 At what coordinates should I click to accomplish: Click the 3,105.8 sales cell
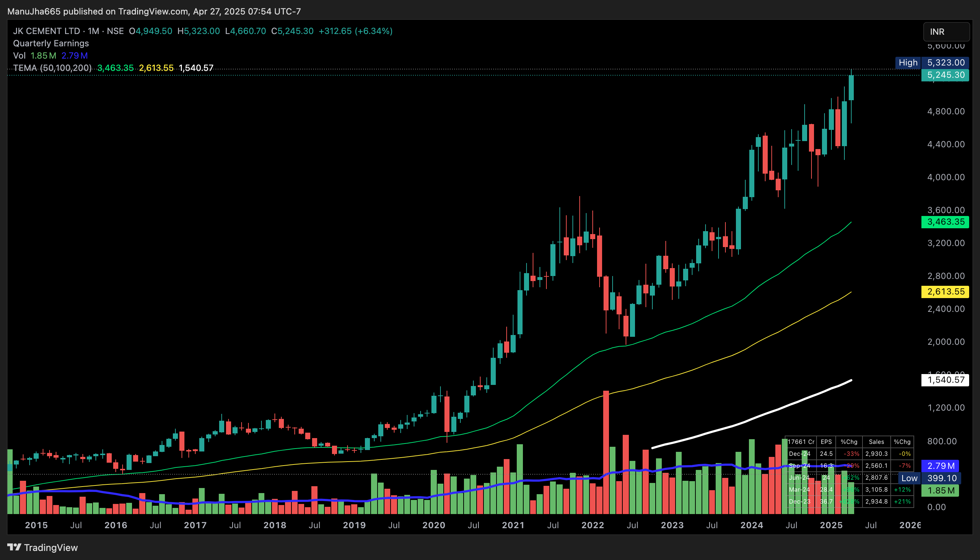coord(877,489)
